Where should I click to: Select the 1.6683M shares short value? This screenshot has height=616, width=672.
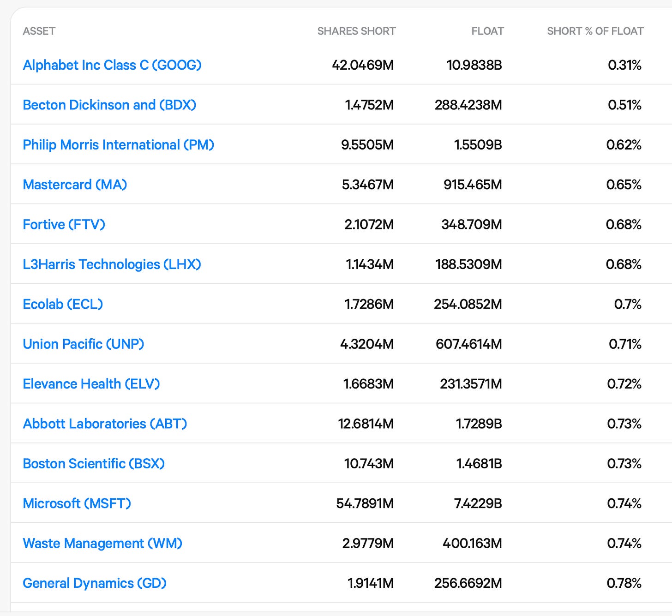(x=368, y=384)
